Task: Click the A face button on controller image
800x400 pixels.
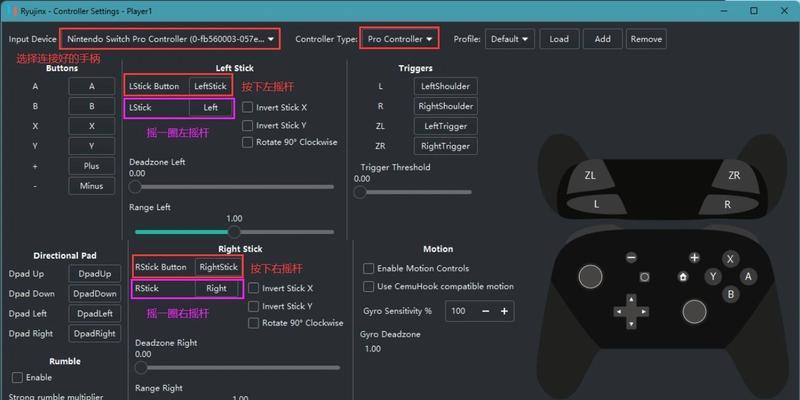Action: (x=748, y=277)
